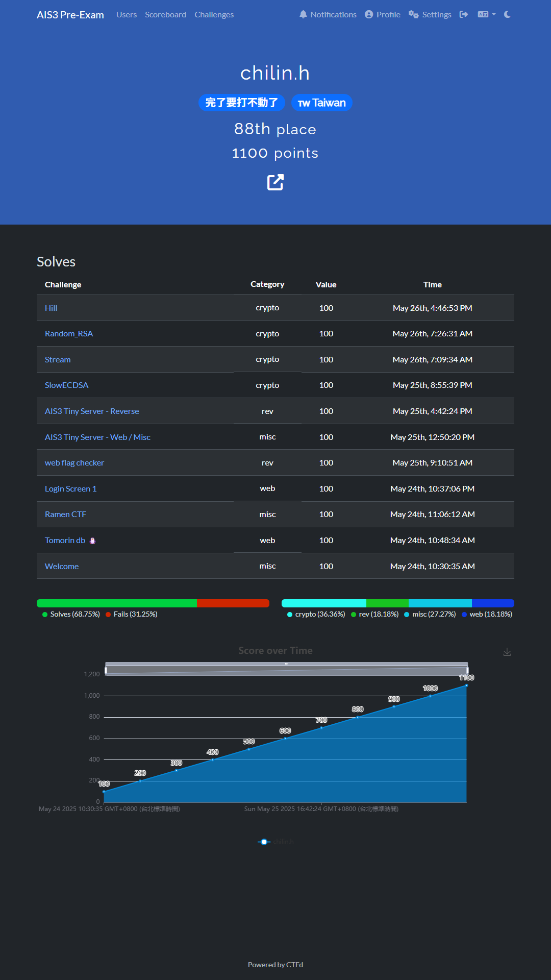
Task: Open the language selection dropdown
Action: pyautogui.click(x=486, y=14)
